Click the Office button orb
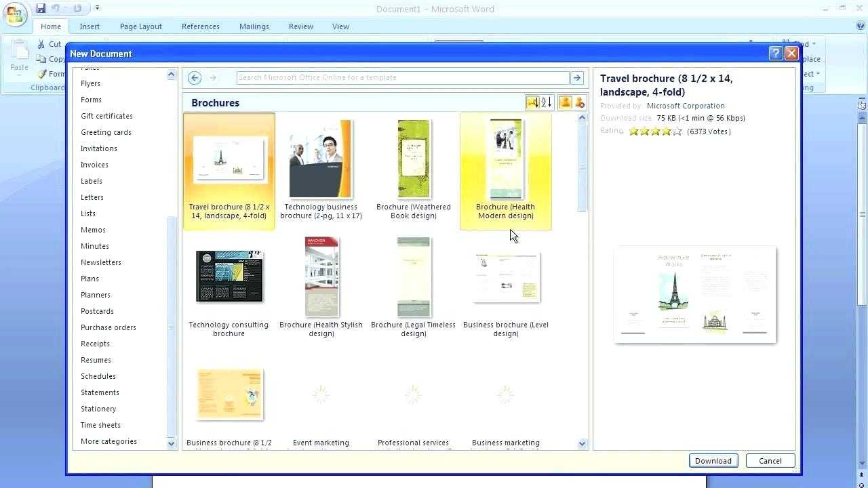This screenshot has width=868, height=488. click(15, 15)
